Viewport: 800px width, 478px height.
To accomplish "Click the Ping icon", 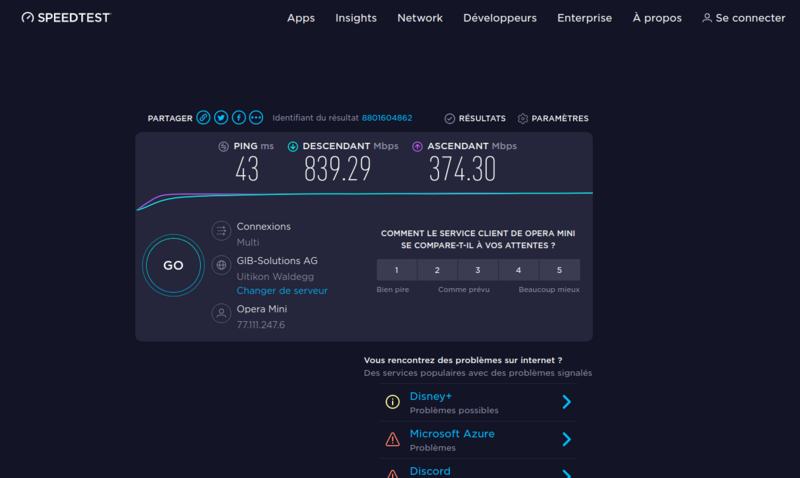I will pos(223,146).
